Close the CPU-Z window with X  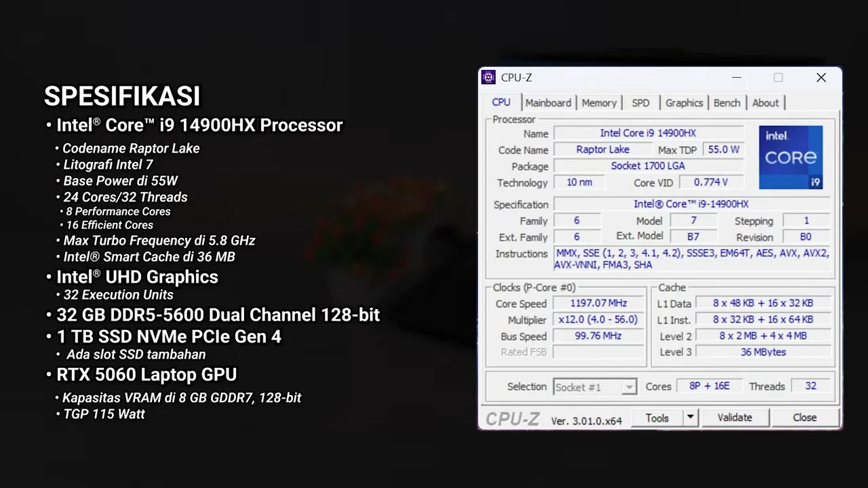821,78
